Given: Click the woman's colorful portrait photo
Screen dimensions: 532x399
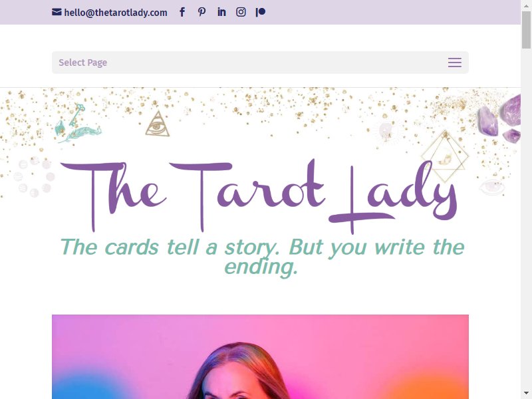Looking at the screenshot, I should pos(260,356).
